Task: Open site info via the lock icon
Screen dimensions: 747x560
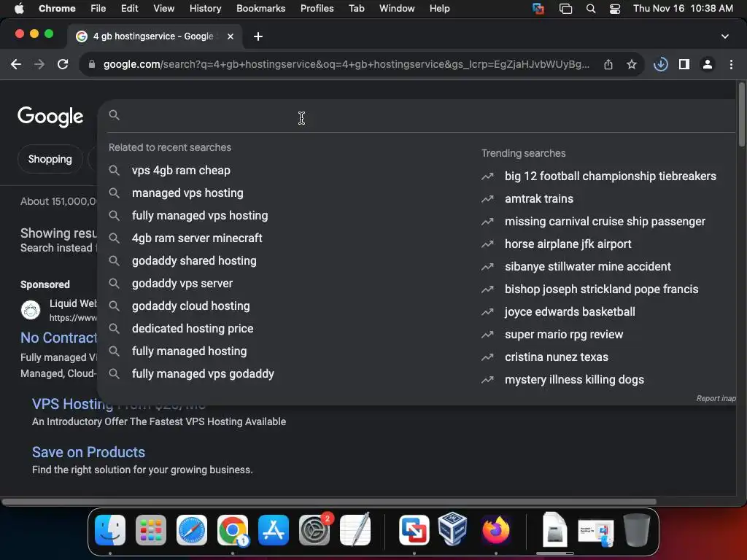Action: (x=92, y=64)
